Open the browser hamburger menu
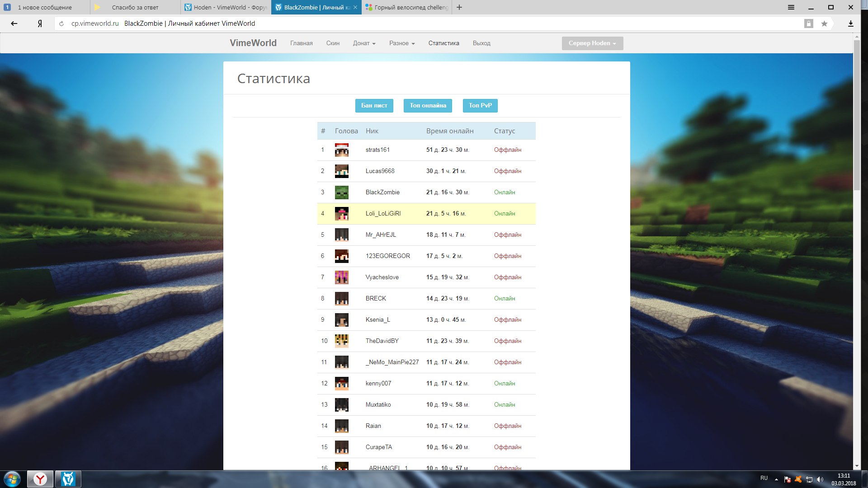868x488 pixels. pos(791,7)
